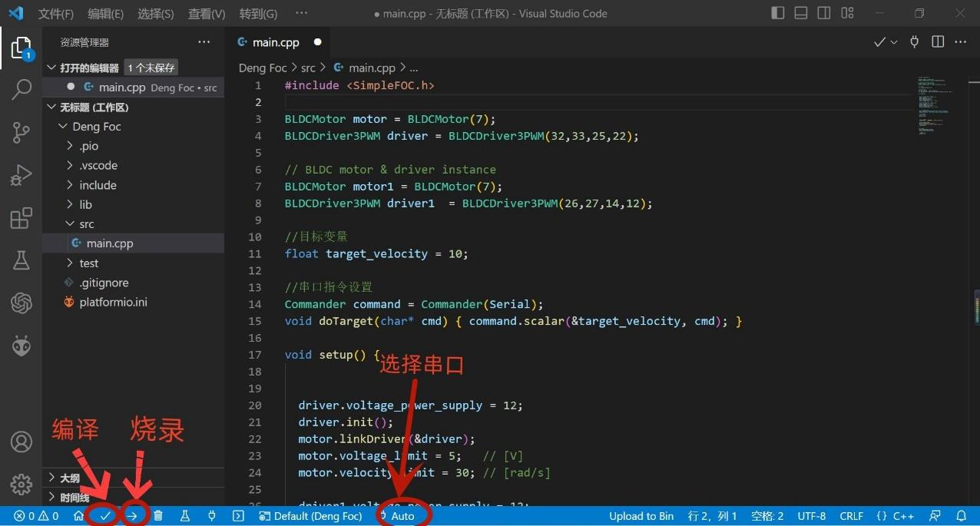Select the main.cpp editor tab
Viewport: 980px width, 526px height.
(276, 42)
